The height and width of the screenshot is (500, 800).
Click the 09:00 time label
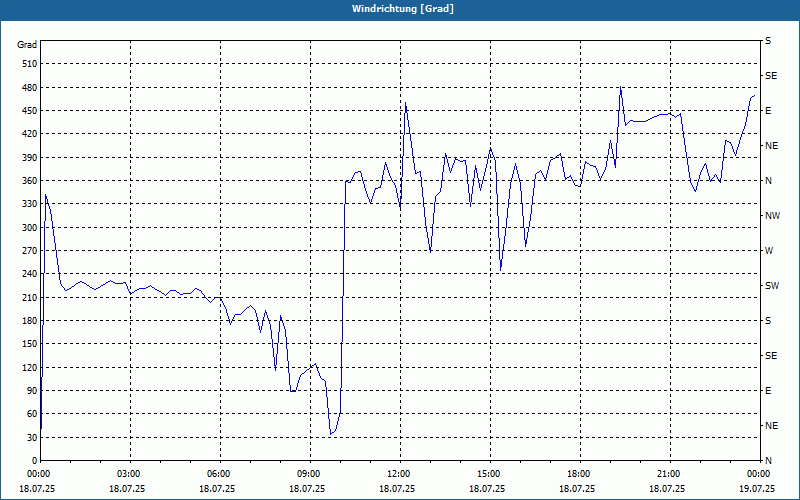[x=310, y=474]
